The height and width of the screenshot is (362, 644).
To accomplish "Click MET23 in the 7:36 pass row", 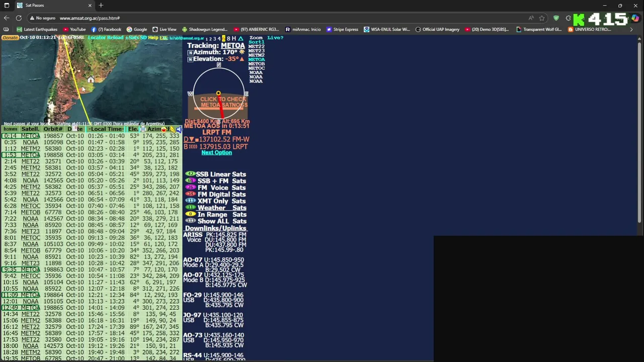I will [30, 231].
